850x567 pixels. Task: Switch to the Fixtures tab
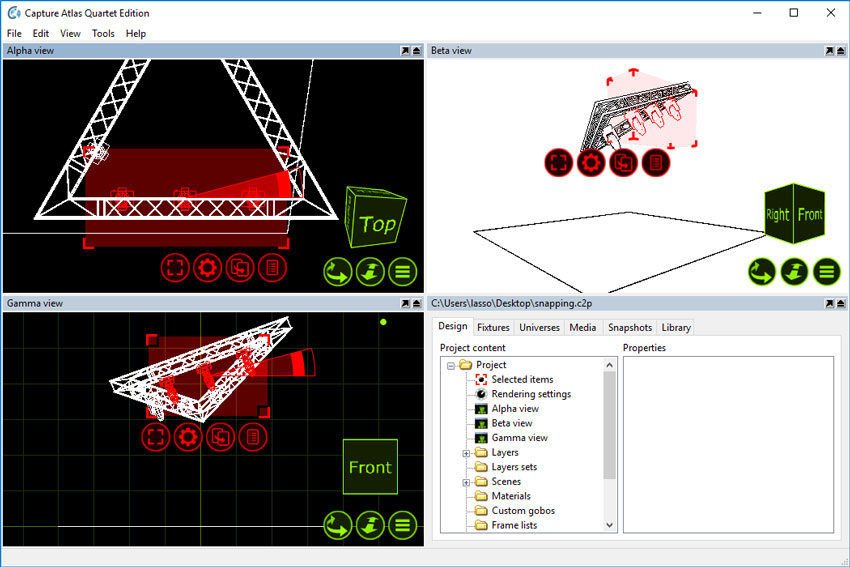click(x=493, y=327)
